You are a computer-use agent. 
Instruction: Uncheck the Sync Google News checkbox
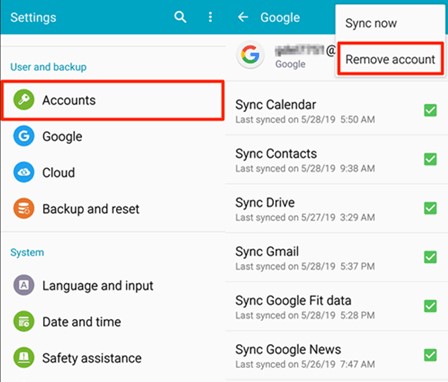click(430, 355)
